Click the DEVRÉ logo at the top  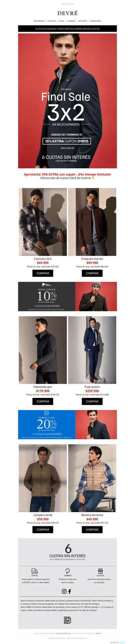point(67,13)
